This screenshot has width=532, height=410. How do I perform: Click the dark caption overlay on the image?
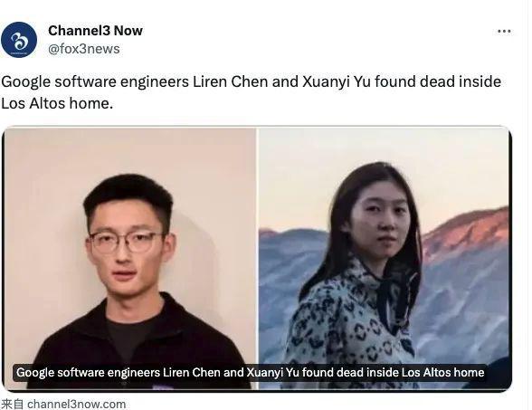[250, 373]
